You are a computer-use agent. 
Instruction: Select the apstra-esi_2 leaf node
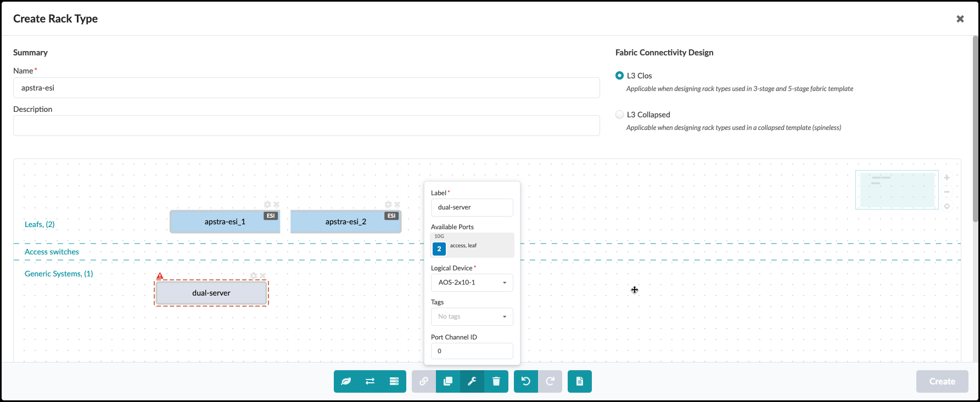tap(345, 222)
